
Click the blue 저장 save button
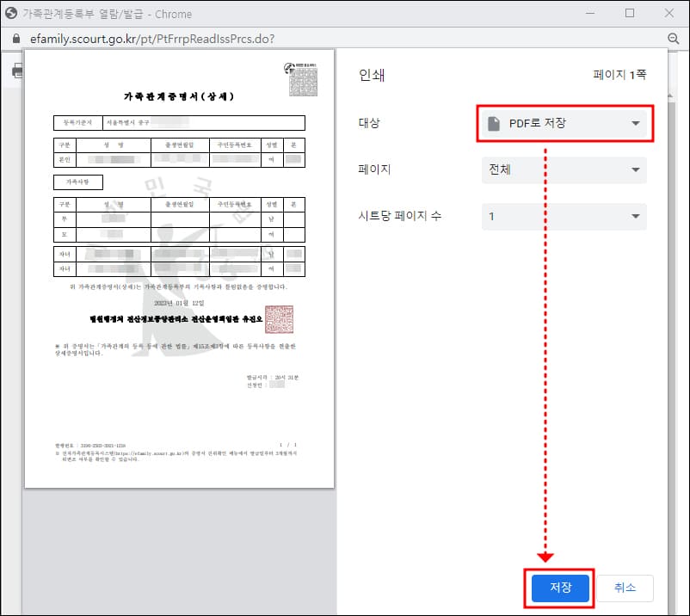tap(559, 588)
